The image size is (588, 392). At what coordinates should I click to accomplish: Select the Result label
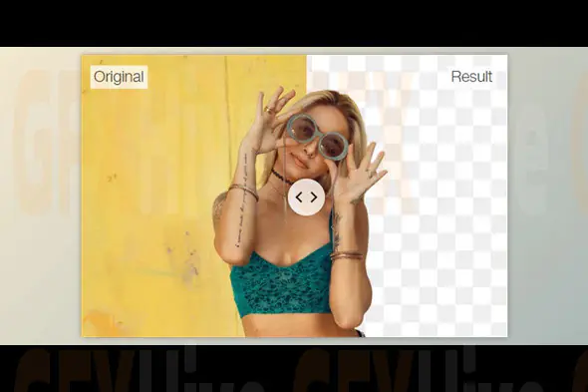pyautogui.click(x=471, y=77)
